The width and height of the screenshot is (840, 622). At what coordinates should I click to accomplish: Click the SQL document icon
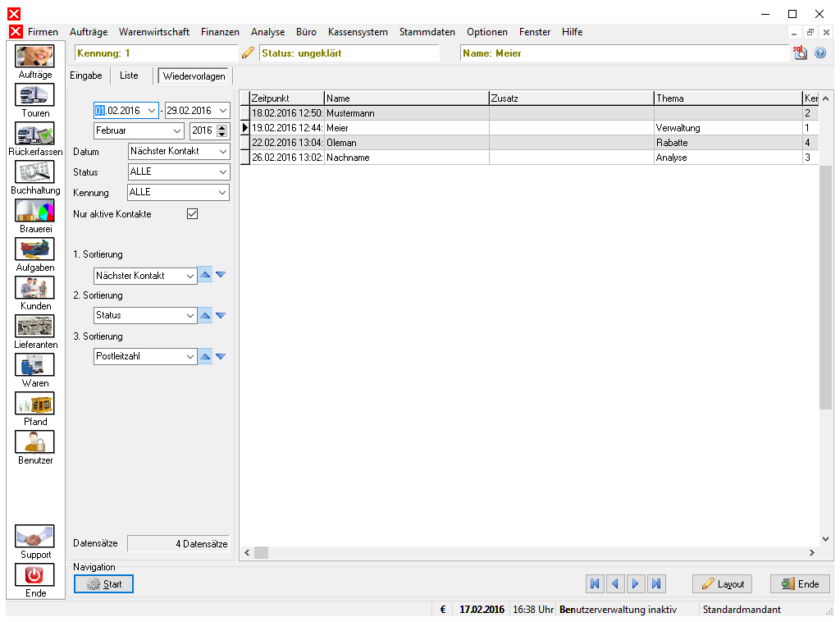pyautogui.click(x=800, y=53)
